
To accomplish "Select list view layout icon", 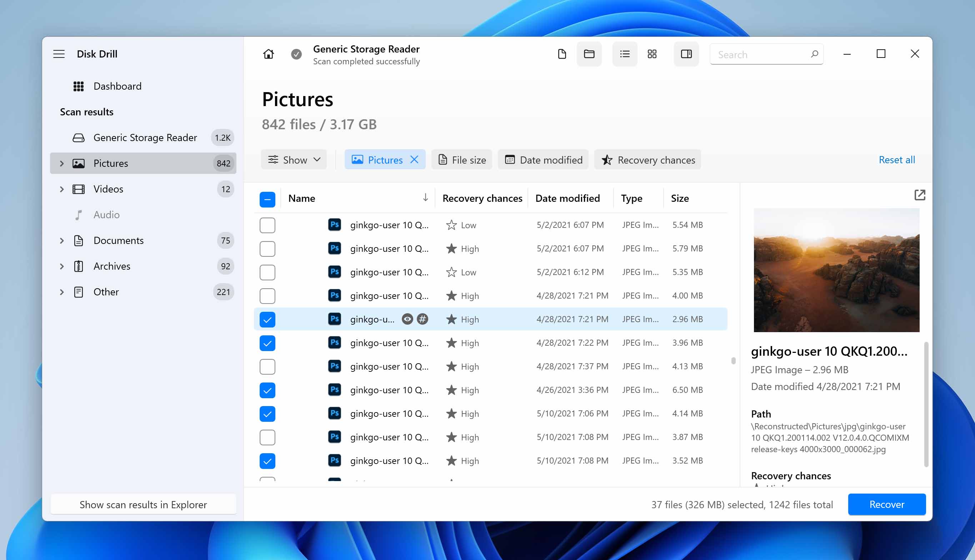I will [625, 54].
